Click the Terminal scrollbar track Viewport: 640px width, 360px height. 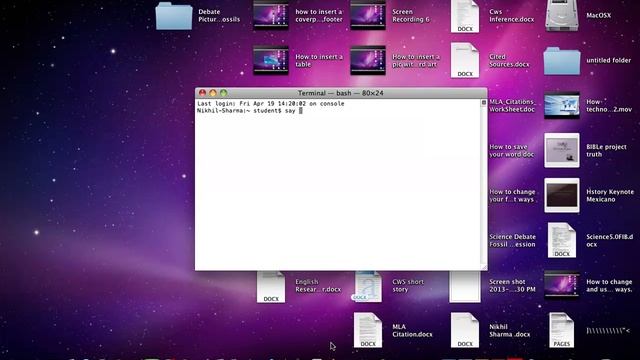click(x=484, y=184)
